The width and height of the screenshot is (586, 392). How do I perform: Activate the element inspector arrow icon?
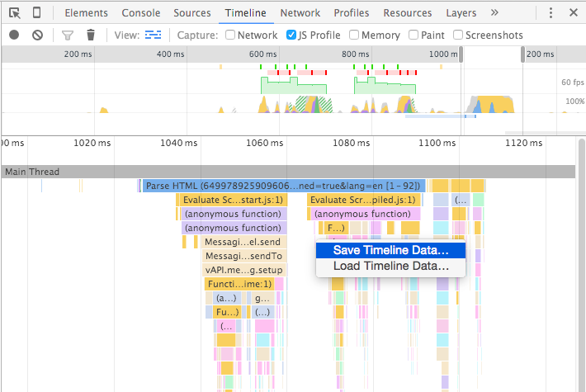(14, 13)
